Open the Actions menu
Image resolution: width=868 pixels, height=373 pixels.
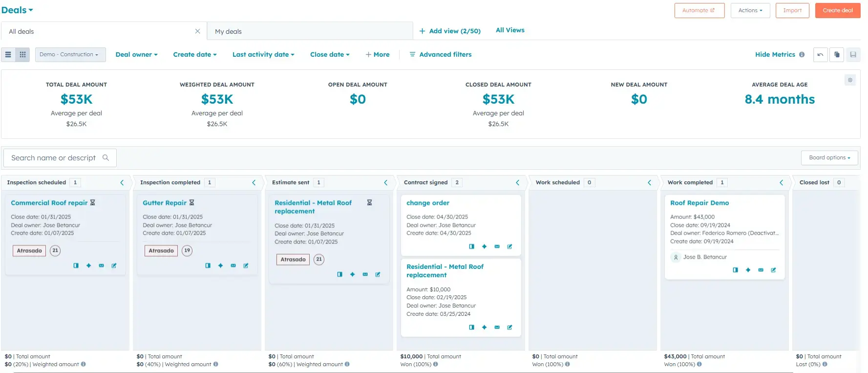point(750,10)
